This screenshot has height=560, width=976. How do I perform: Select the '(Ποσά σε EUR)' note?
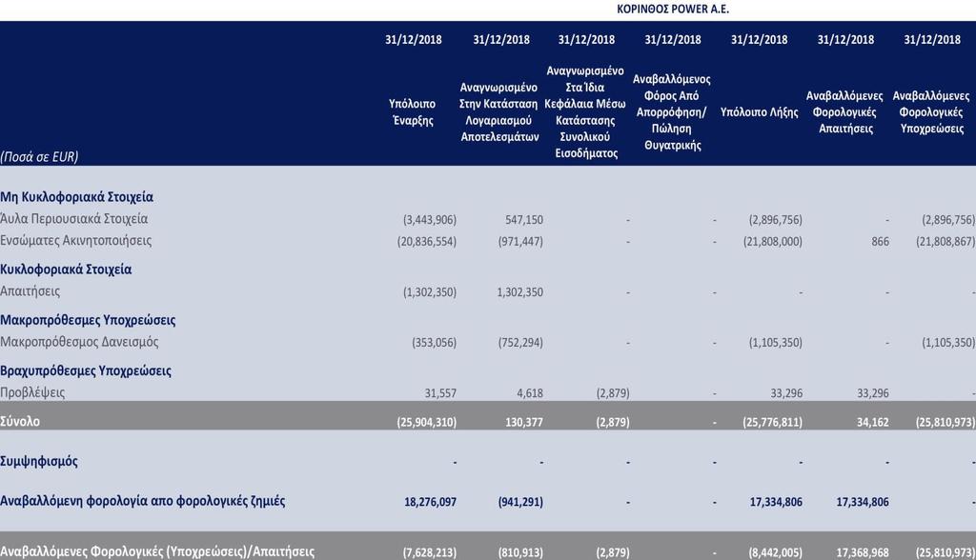click(x=39, y=157)
